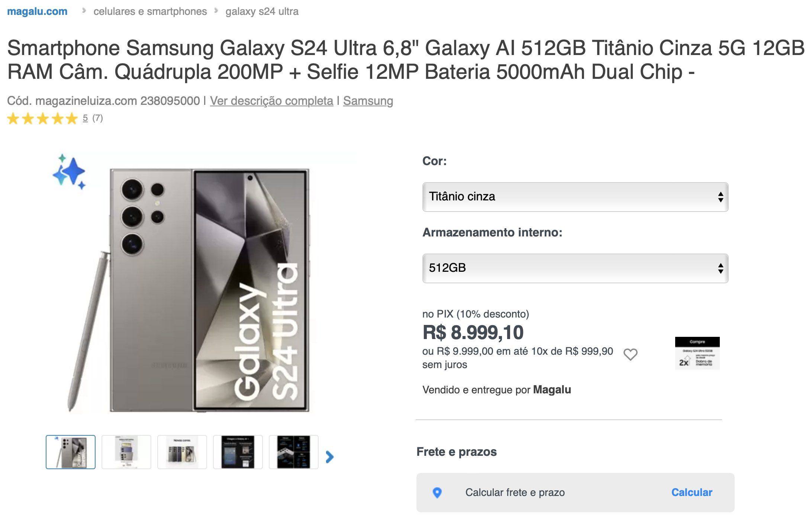This screenshot has height=519, width=812.
Task: Select the fourth dark thumbnail
Action: [238, 452]
